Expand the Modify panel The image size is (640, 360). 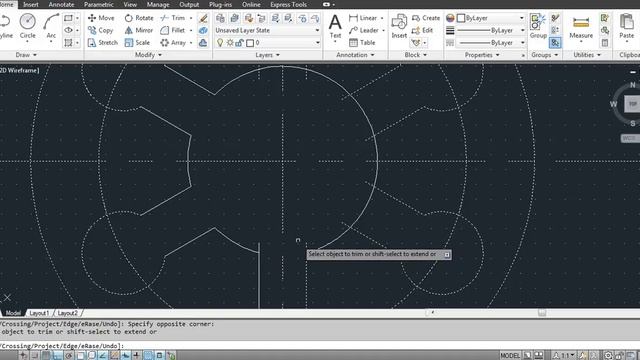point(148,55)
